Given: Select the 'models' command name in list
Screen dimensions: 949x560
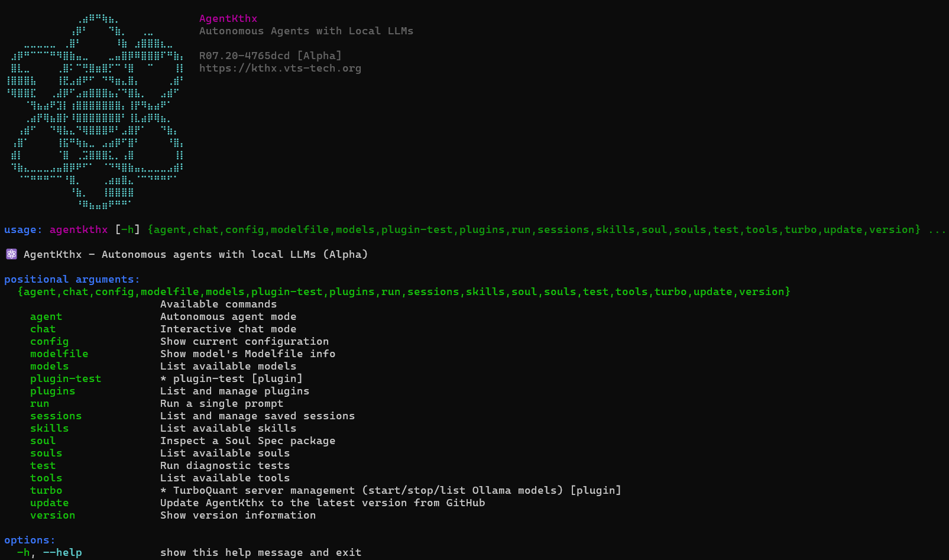Looking at the screenshot, I should (x=49, y=366).
